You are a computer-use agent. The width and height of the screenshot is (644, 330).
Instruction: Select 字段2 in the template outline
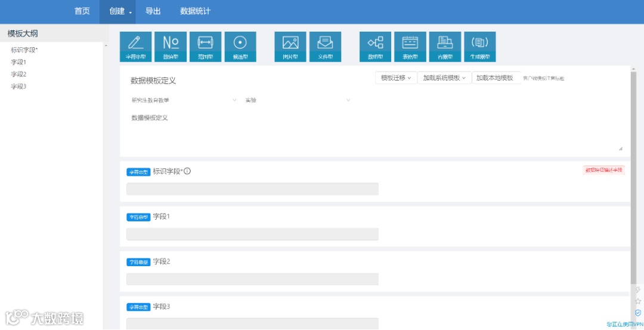point(18,75)
